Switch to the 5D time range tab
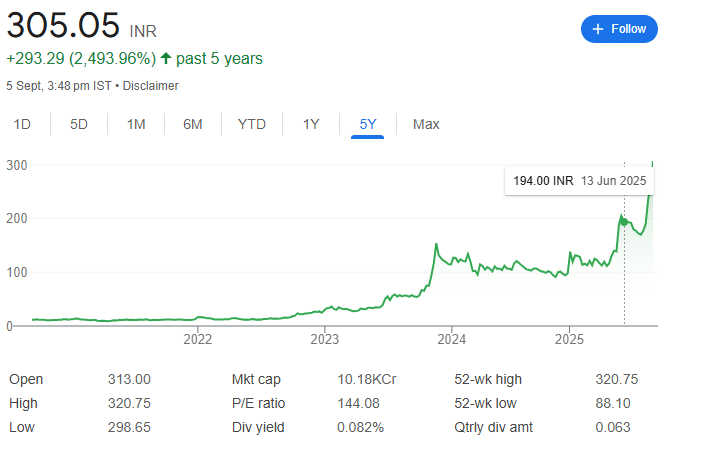 pos(79,124)
